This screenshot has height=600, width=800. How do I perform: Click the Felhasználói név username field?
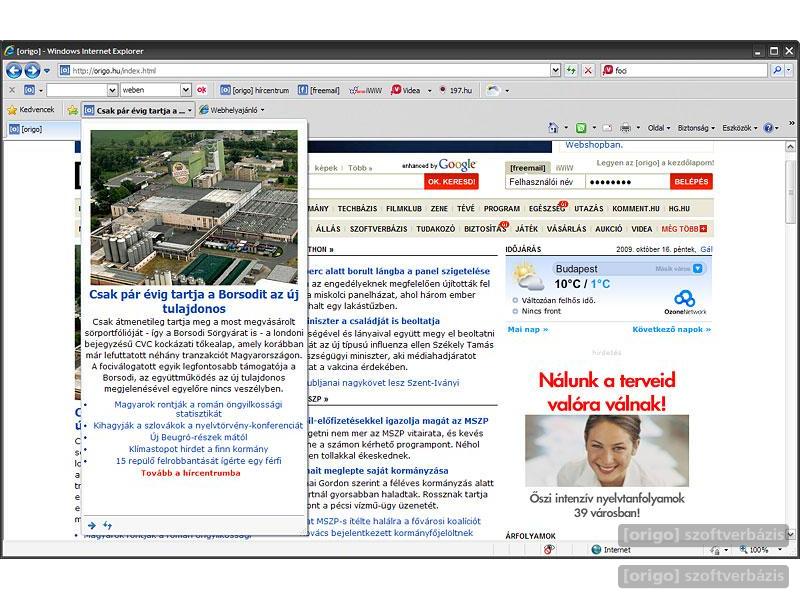pyautogui.click(x=545, y=182)
